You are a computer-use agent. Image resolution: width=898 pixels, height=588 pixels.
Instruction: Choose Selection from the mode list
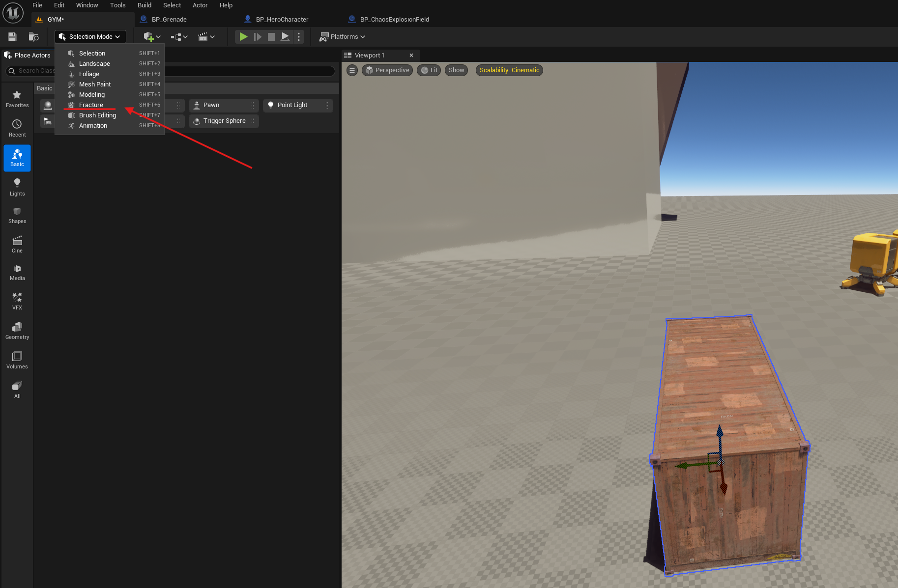(x=110, y=53)
